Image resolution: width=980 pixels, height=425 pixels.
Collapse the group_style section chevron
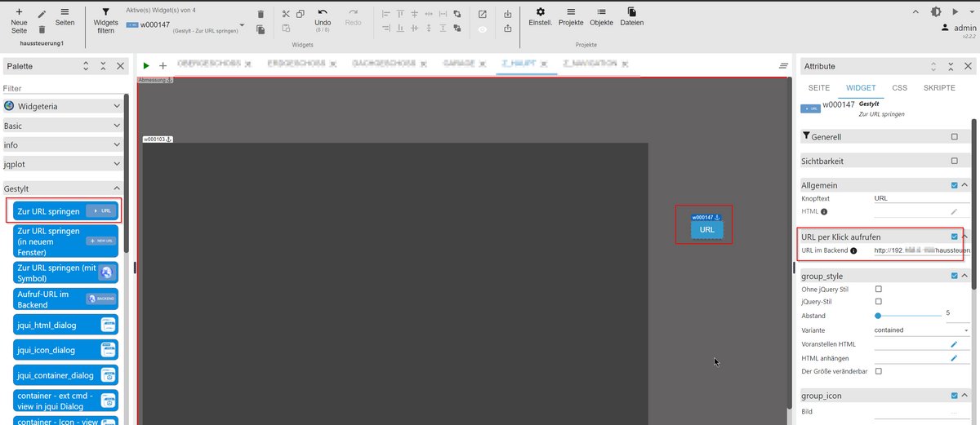(x=965, y=276)
